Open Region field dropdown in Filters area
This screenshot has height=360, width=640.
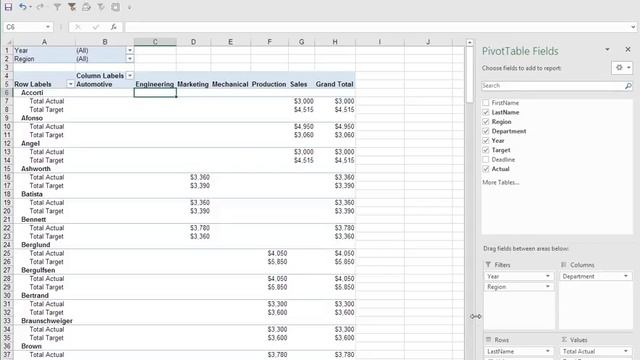(548, 287)
